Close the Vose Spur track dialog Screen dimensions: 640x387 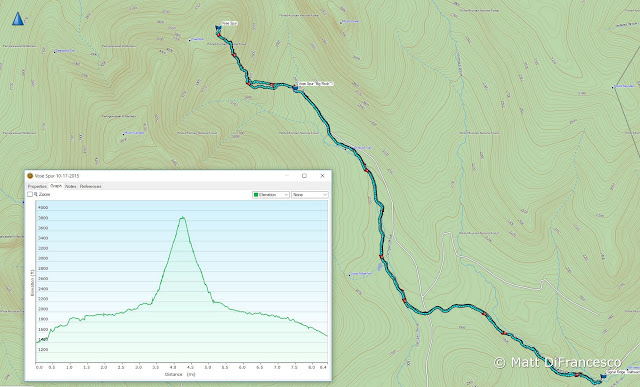(322, 176)
